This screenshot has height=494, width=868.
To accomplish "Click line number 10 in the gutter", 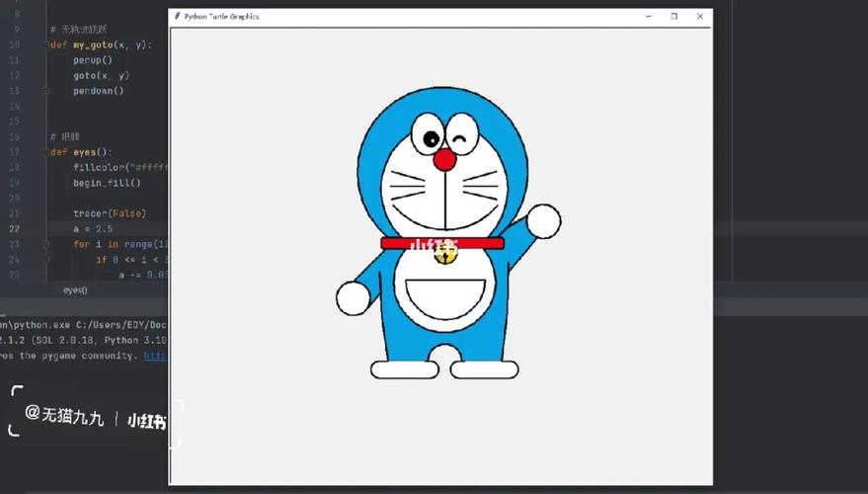I will (x=15, y=44).
